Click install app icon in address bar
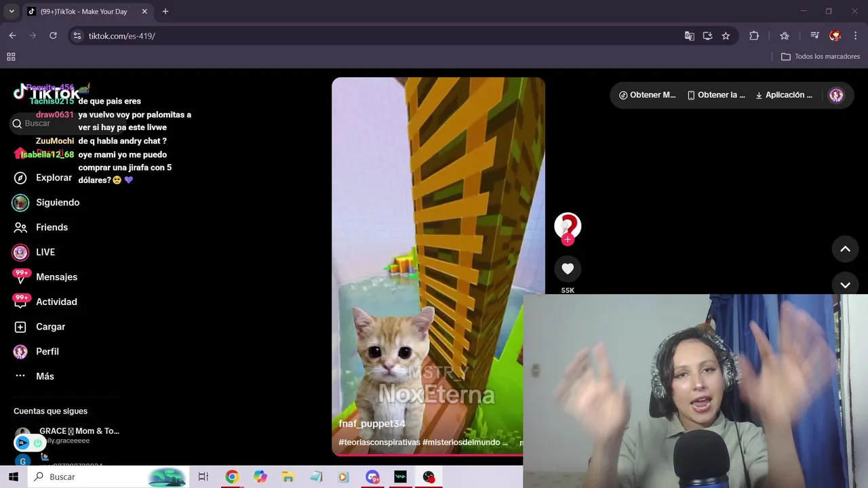The image size is (868, 488). tap(707, 36)
